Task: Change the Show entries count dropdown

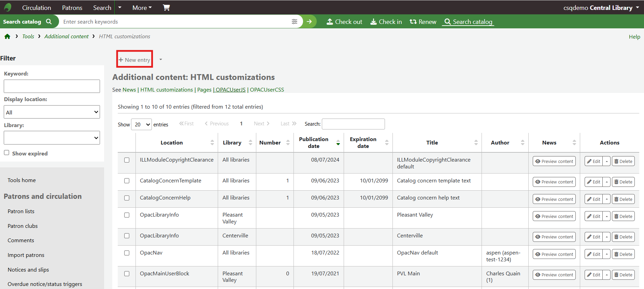Action: coord(141,124)
